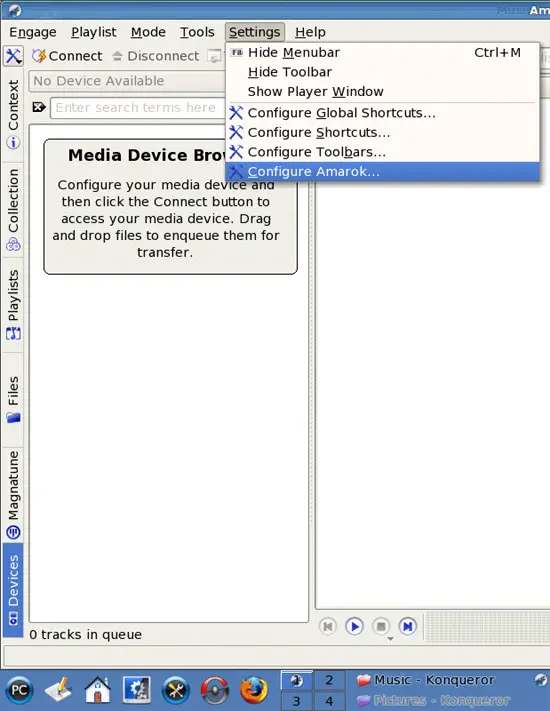The width and height of the screenshot is (550, 711).
Task: Close the open Settings menu
Action: click(x=254, y=32)
